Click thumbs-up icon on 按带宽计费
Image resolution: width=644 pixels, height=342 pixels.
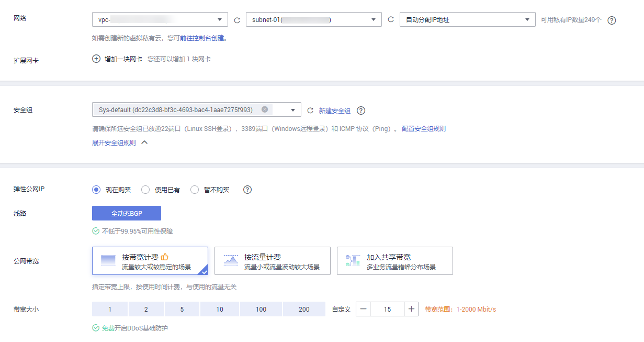coord(164,257)
